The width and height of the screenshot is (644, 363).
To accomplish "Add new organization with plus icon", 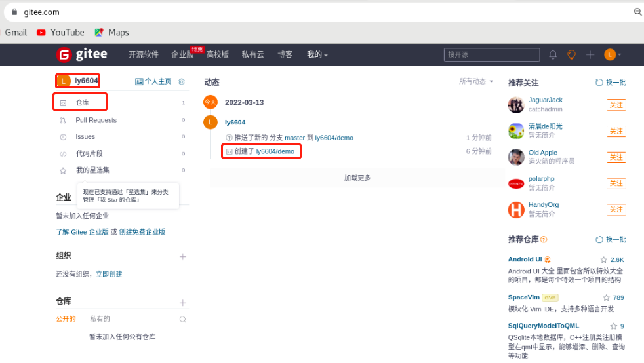I will (183, 257).
